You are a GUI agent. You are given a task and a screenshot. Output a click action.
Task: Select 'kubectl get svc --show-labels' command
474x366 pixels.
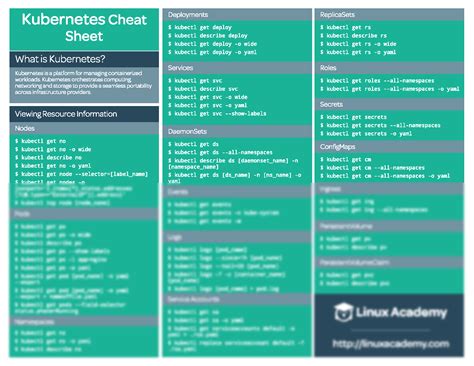click(217, 114)
